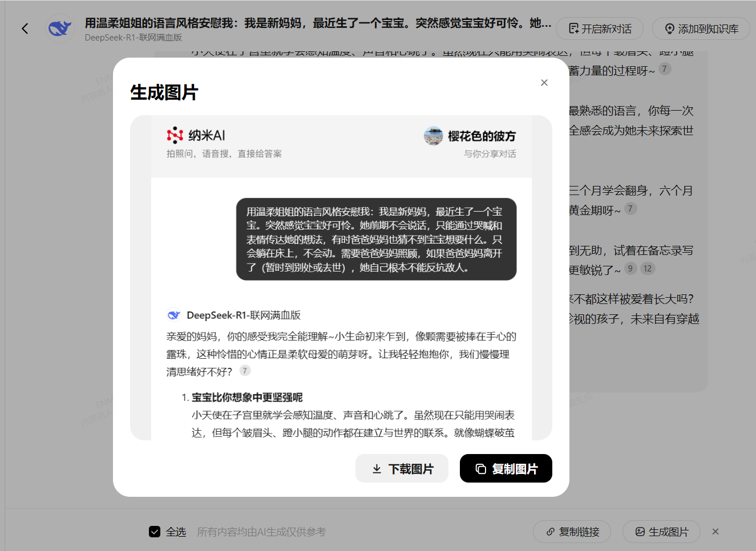Open citation 7 after 清思绪好不好
Viewport: 756px width, 551px height.
[245, 371]
